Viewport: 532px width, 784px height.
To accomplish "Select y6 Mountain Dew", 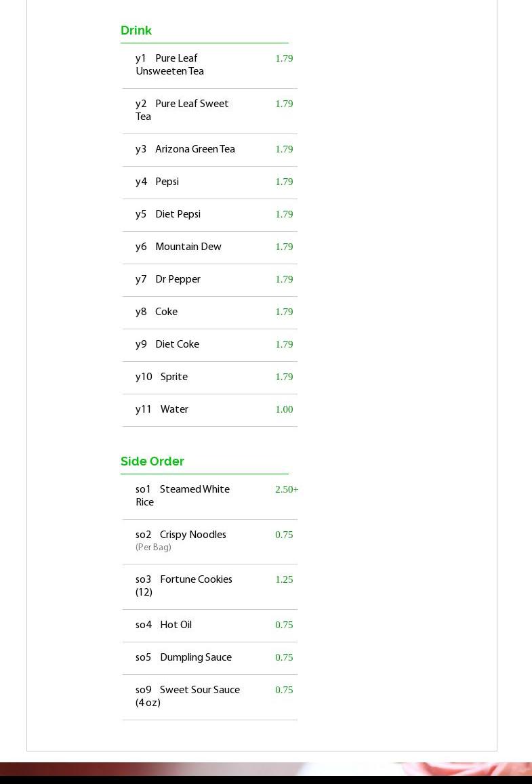I will [178, 247].
